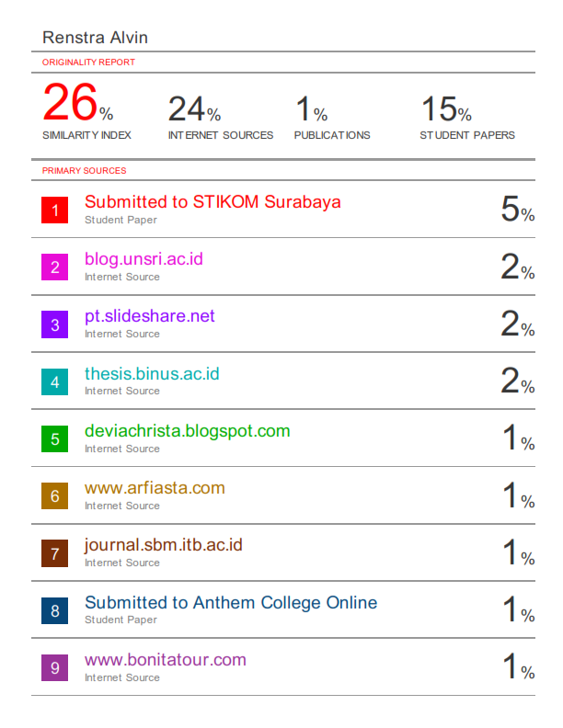Click the 26% similarity index figure
Screen dimensions: 563x728
coord(77,105)
